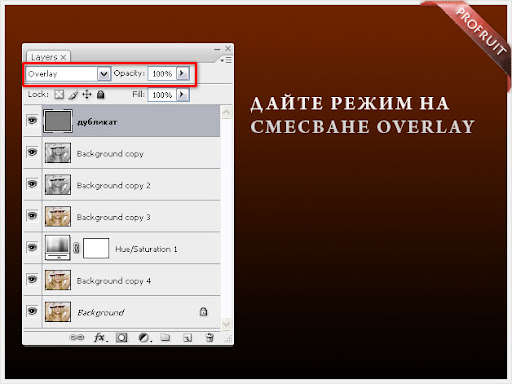Open the Fill slider arrow
This screenshot has height=384, width=512.
coord(182,95)
